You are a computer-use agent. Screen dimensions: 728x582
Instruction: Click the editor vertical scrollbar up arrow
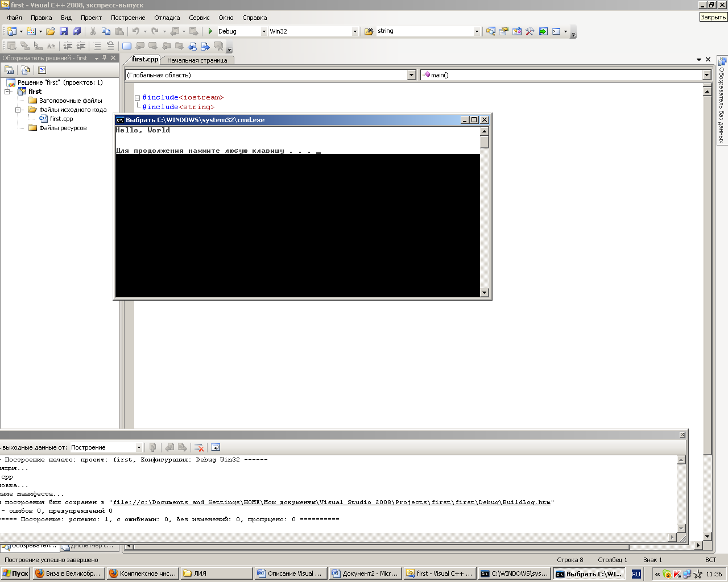[707, 91]
